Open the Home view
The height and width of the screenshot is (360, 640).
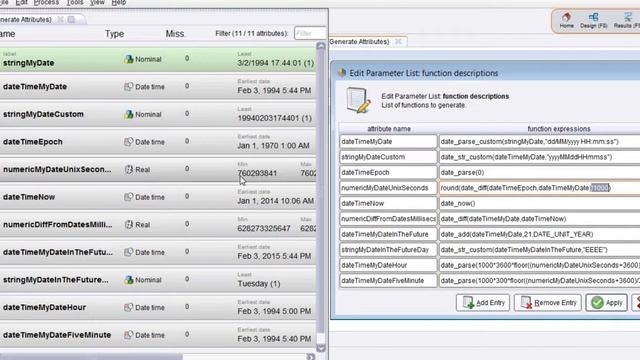(566, 20)
